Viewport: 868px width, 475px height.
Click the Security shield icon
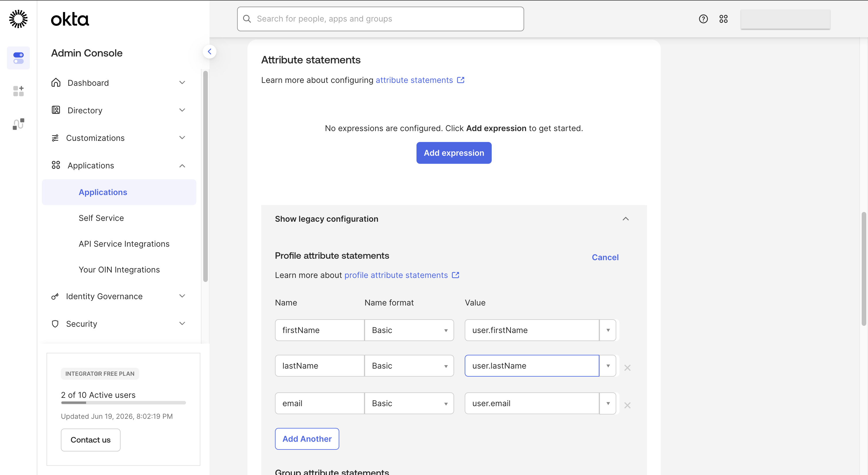click(55, 324)
